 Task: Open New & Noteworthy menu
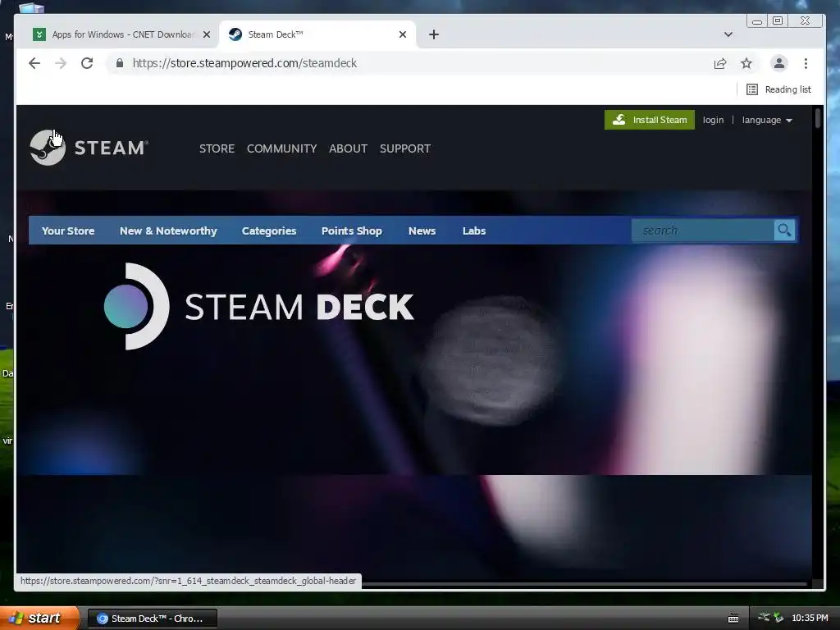pyautogui.click(x=168, y=231)
